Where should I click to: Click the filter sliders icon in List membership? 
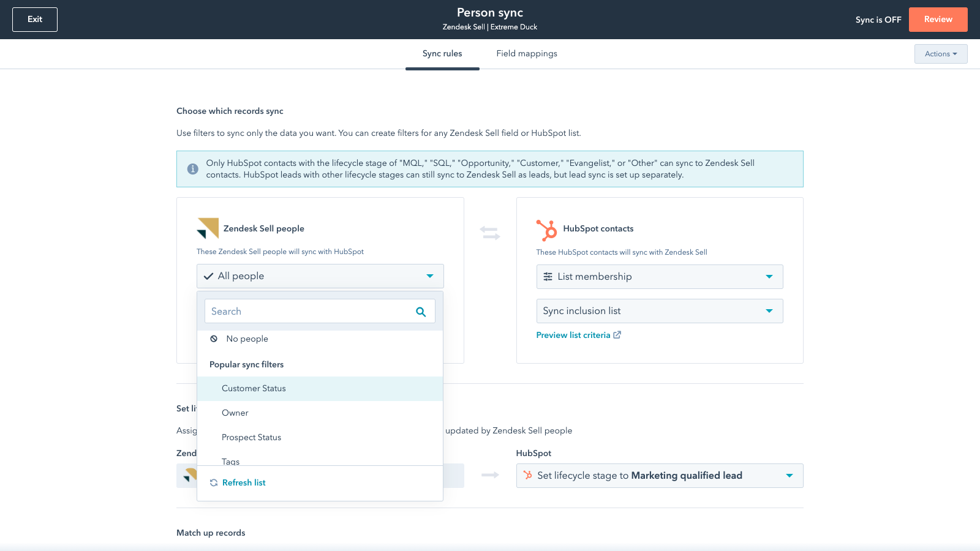click(x=548, y=277)
